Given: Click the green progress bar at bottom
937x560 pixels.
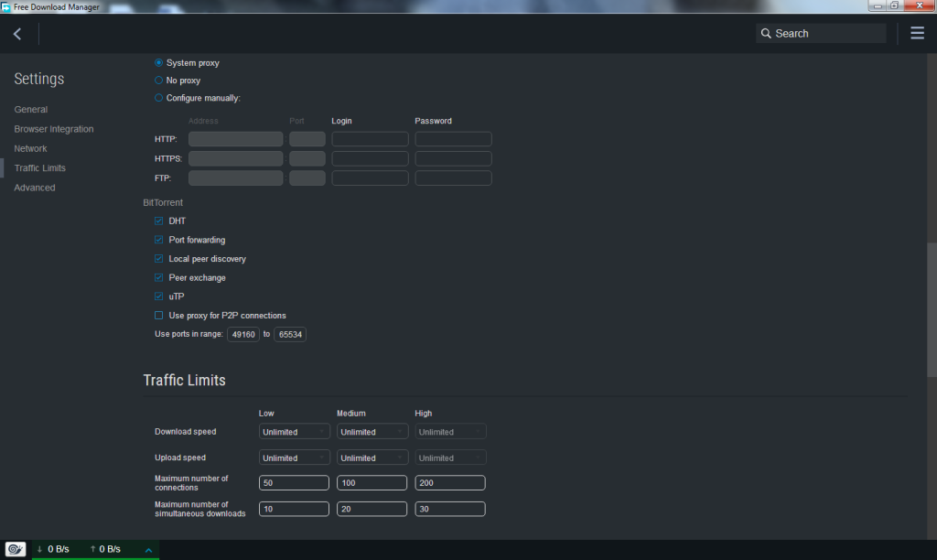Looking at the screenshot, I should click(94, 558).
